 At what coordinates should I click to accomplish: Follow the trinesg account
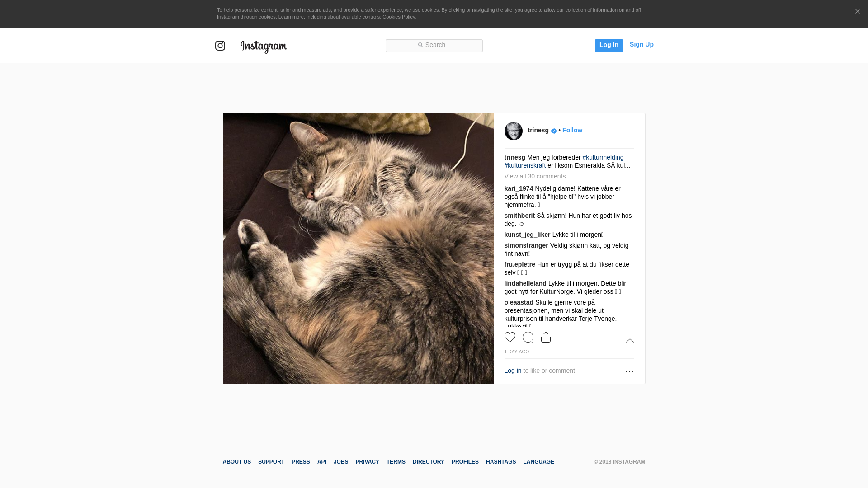pyautogui.click(x=572, y=130)
